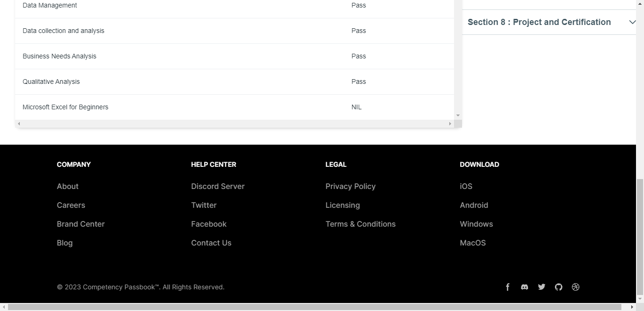
Task: Click the GitHub icon in footer
Action: tap(559, 287)
